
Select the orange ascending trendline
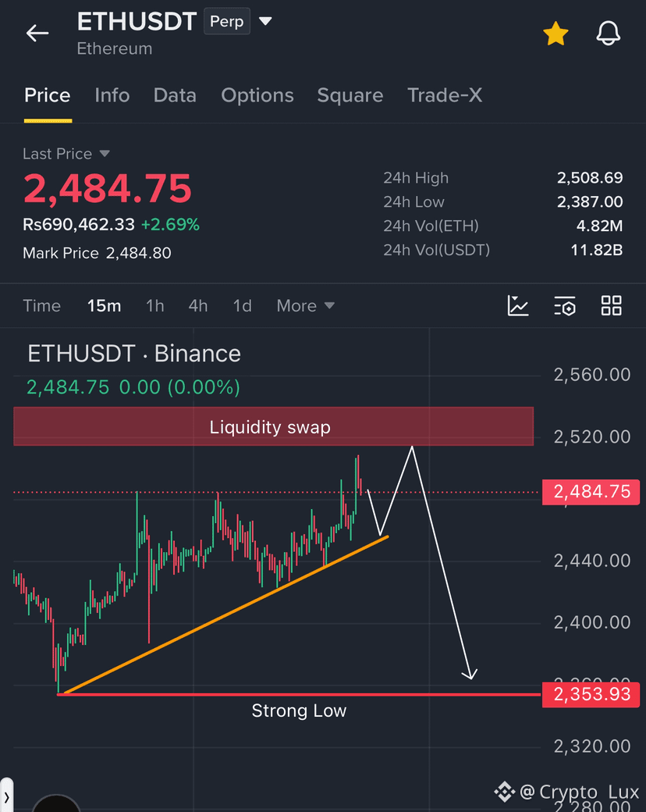point(226,614)
